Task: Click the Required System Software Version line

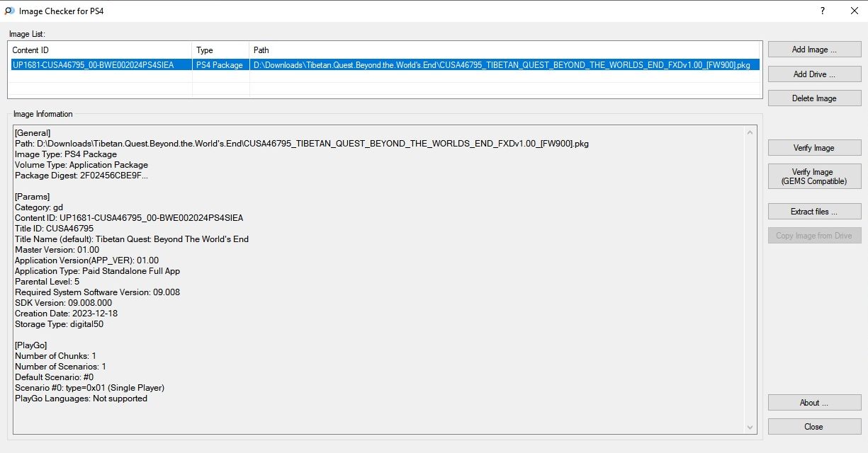Action: (x=97, y=292)
